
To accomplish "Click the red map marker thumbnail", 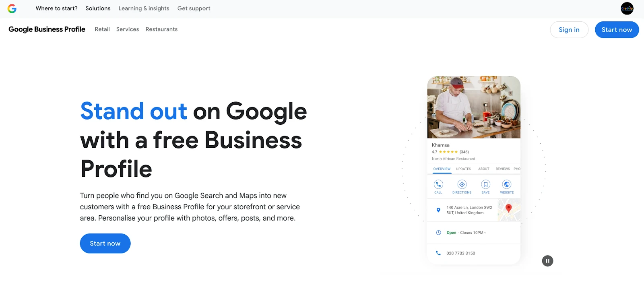I will point(509,210).
